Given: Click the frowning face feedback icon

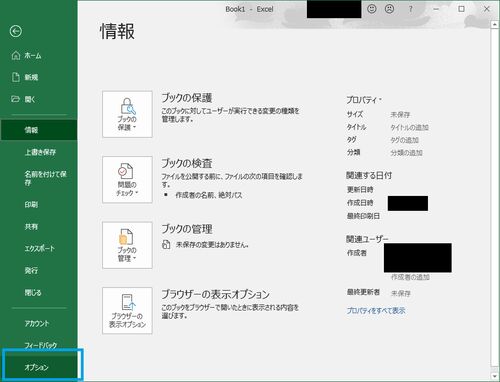Looking at the screenshot, I should click(x=389, y=9).
